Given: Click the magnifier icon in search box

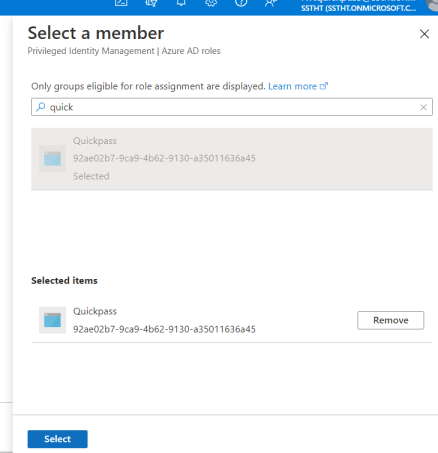Looking at the screenshot, I should 41,107.
